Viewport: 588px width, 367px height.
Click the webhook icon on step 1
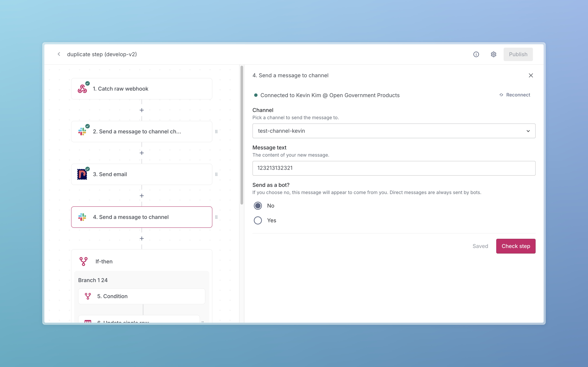tap(82, 89)
